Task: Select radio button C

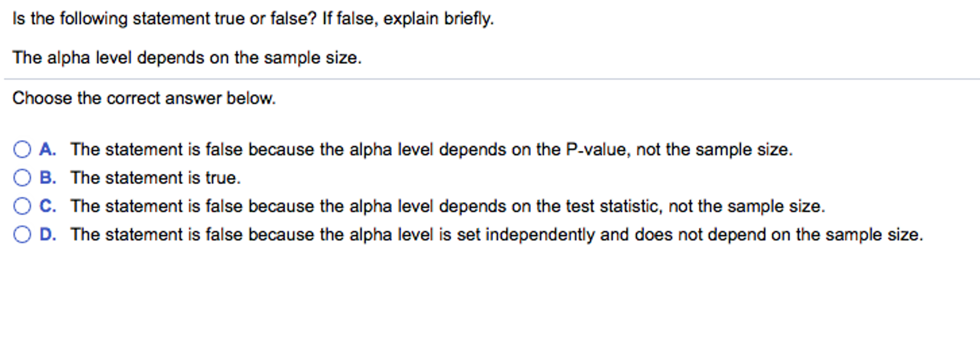Action: (x=21, y=206)
